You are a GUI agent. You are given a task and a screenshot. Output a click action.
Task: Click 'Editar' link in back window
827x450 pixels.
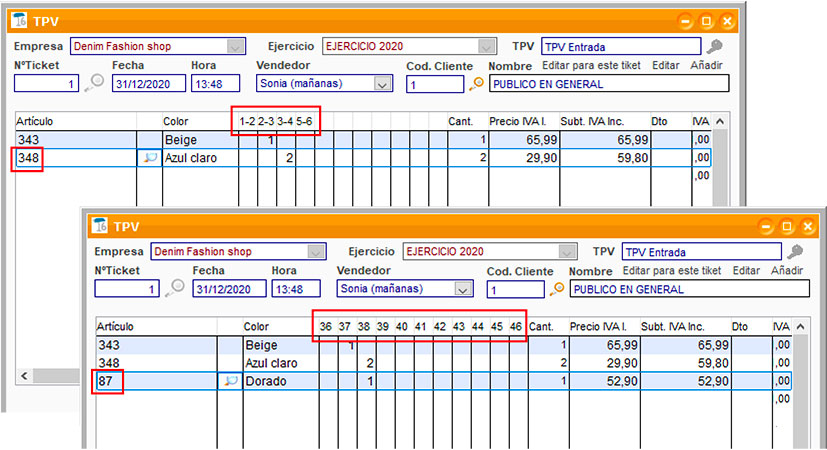click(665, 65)
